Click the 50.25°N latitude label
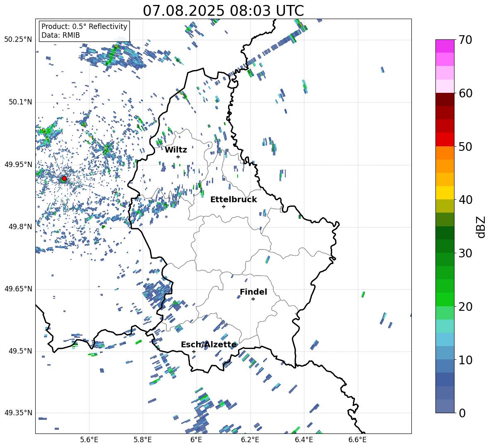491x448 pixels. [18, 40]
